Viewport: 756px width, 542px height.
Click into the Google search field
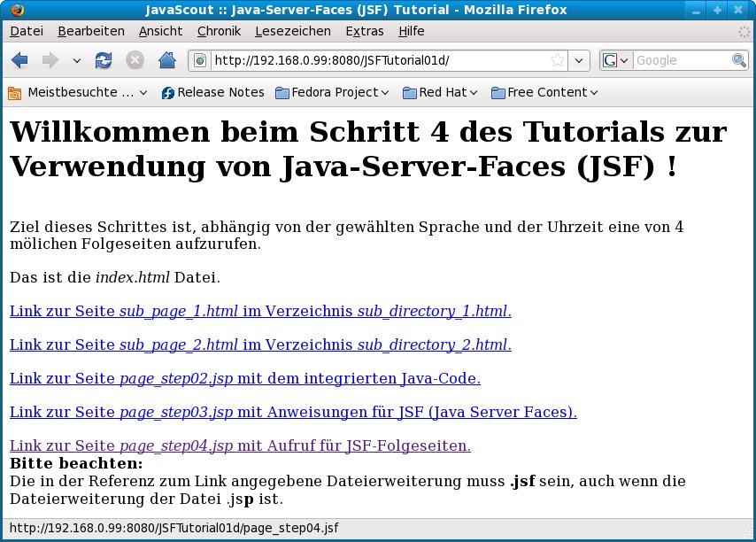680,60
